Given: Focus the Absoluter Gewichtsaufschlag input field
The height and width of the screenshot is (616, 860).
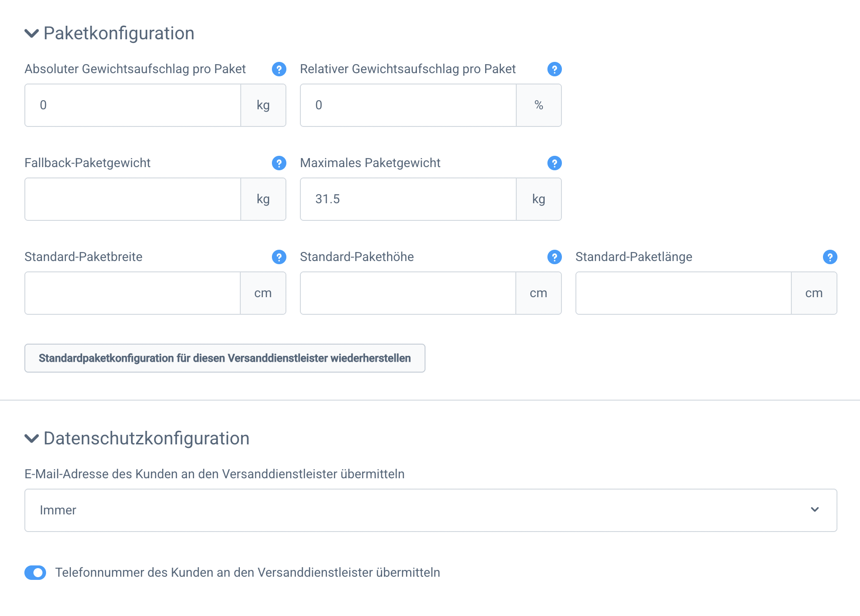Looking at the screenshot, I should pyautogui.click(x=133, y=105).
